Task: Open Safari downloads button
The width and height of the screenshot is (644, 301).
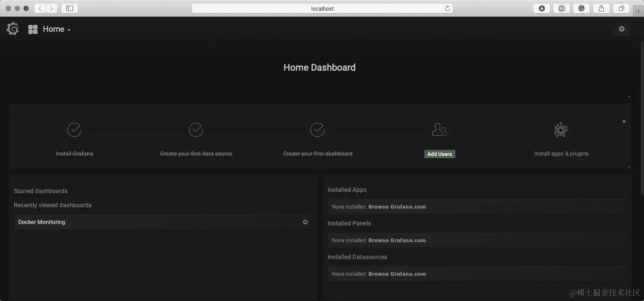Action: coord(541,8)
